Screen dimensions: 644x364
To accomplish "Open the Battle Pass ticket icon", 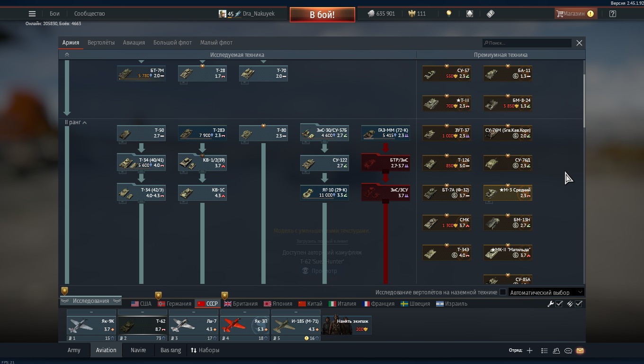I will 491,14.
